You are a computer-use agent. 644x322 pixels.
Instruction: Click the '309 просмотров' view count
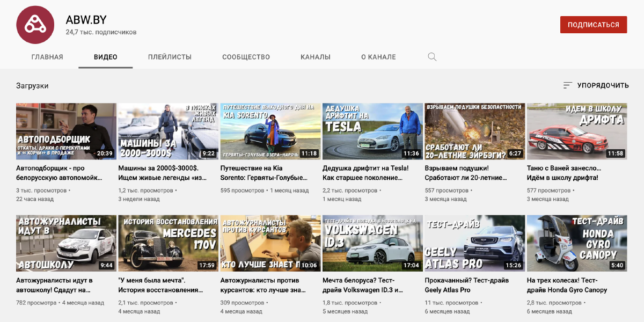point(242,303)
